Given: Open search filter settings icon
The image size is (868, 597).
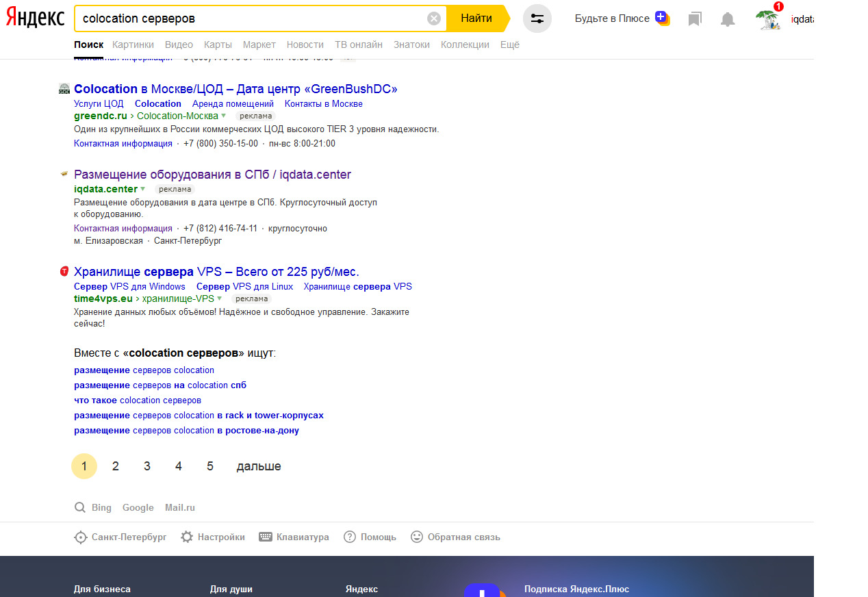Looking at the screenshot, I should [x=537, y=18].
